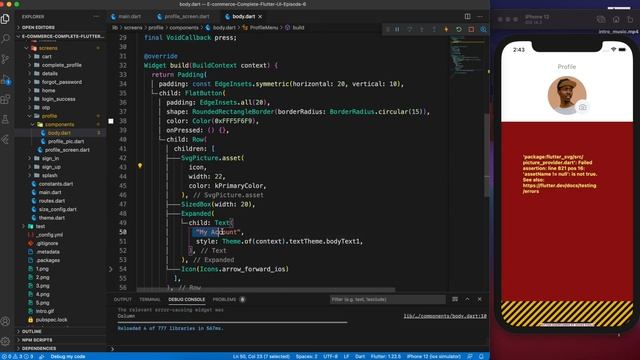This screenshot has width=640, height=360.
Task: Click the horizontal scrollbar under the editor
Action: [x=266, y=290]
